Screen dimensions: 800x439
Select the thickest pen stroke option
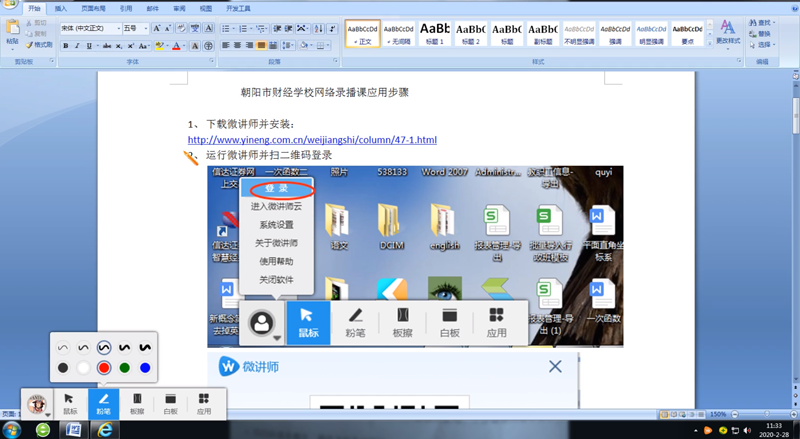pos(145,348)
